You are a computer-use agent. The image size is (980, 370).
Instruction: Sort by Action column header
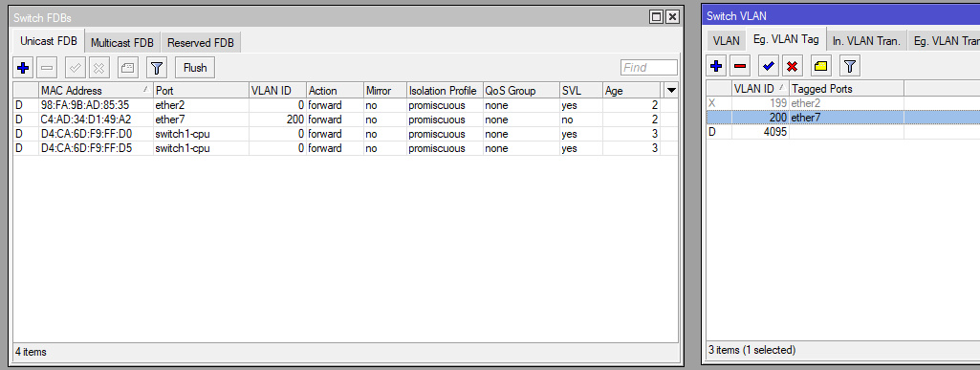pos(335,91)
